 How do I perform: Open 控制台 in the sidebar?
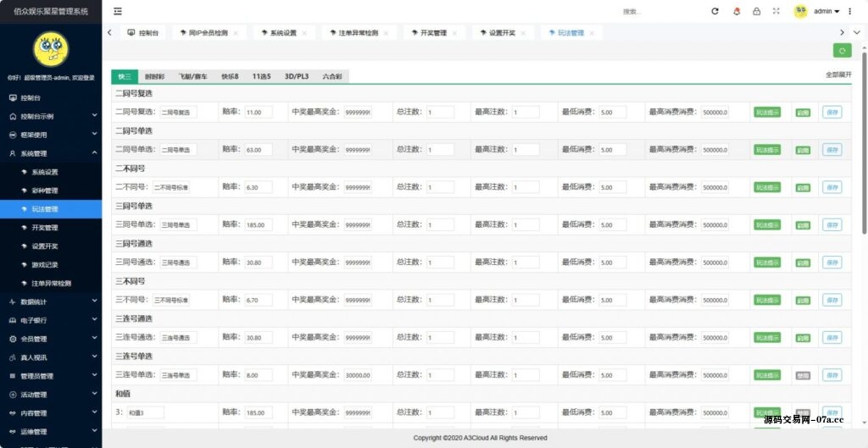pyautogui.click(x=51, y=98)
